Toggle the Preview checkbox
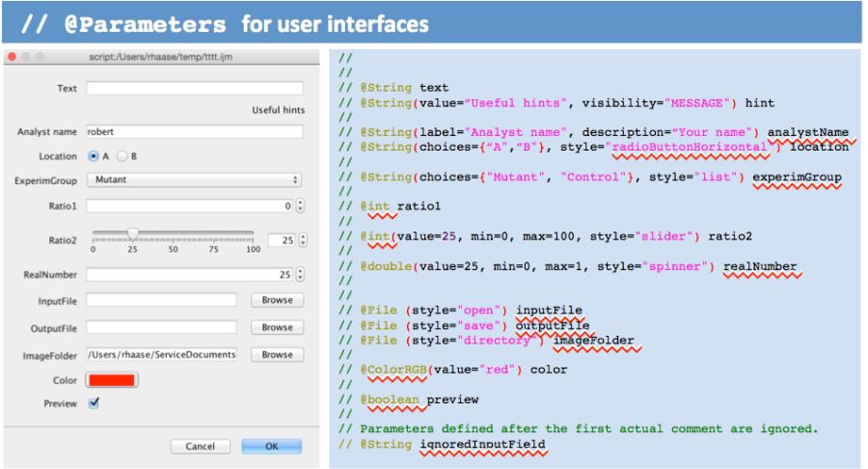Image resolution: width=868 pixels, height=469 pixels. click(x=94, y=403)
